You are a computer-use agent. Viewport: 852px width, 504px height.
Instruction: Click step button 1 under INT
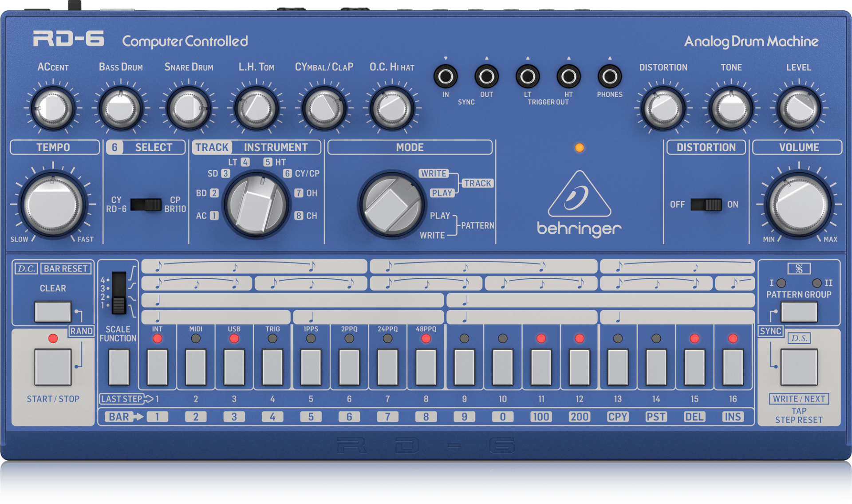(x=157, y=367)
